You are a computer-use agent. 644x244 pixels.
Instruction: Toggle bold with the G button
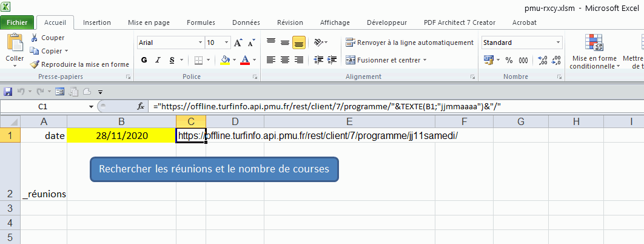click(x=144, y=60)
